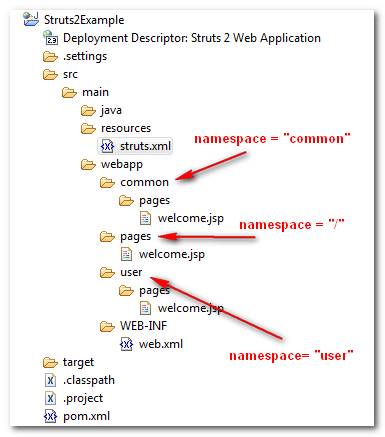Click the .classpath file icon
Image resolution: width=385 pixels, height=437 pixels.
pyautogui.click(x=50, y=380)
